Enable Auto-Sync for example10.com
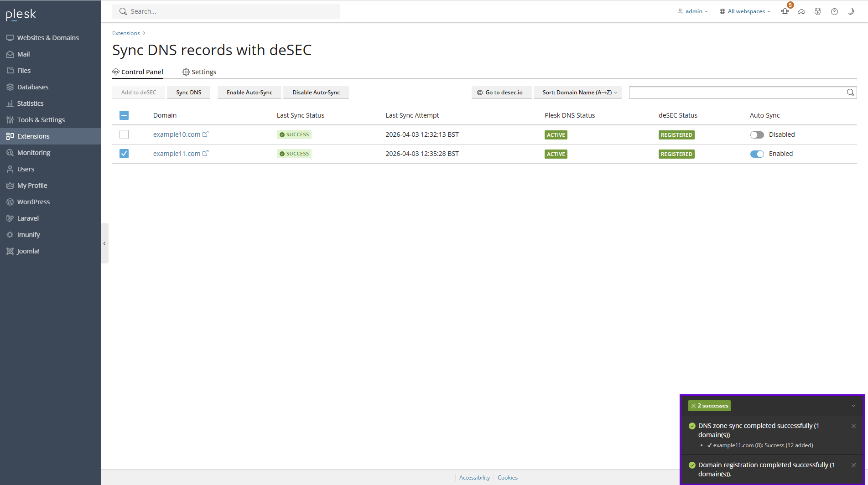The width and height of the screenshot is (868, 485). pyautogui.click(x=757, y=134)
